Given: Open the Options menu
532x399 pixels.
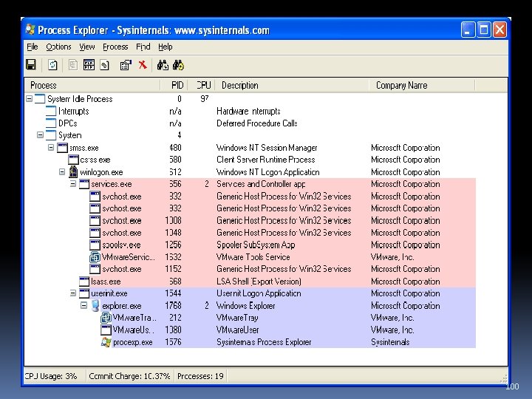Looking at the screenshot, I should point(58,47).
